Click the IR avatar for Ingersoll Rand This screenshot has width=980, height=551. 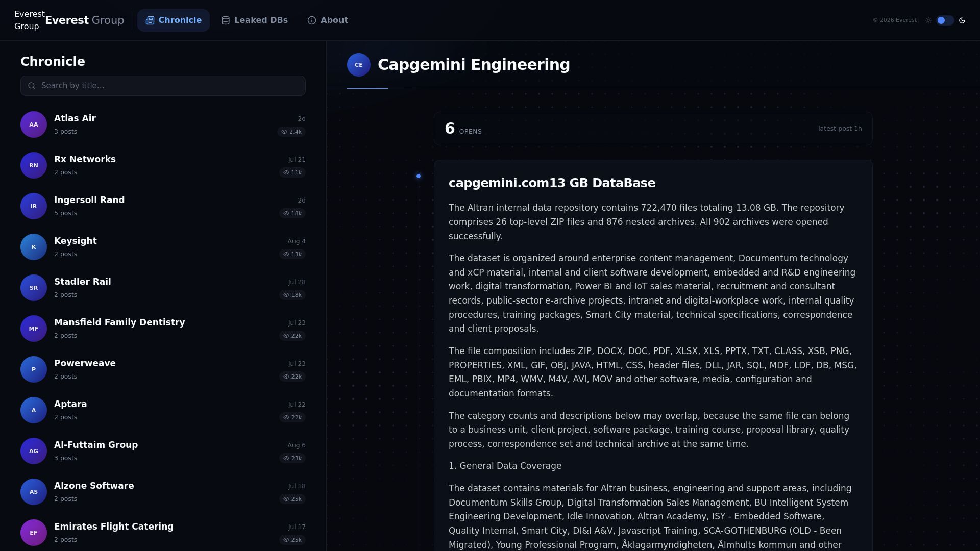click(x=34, y=206)
